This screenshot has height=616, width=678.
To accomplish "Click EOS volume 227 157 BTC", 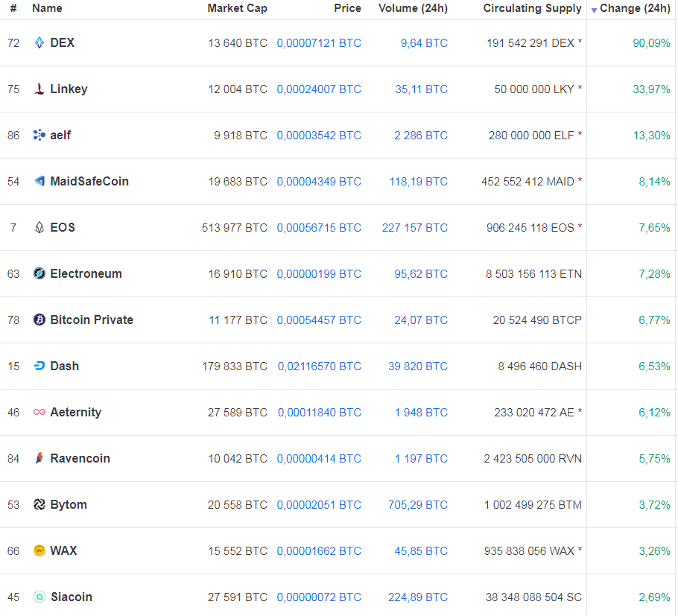I will [x=415, y=228].
